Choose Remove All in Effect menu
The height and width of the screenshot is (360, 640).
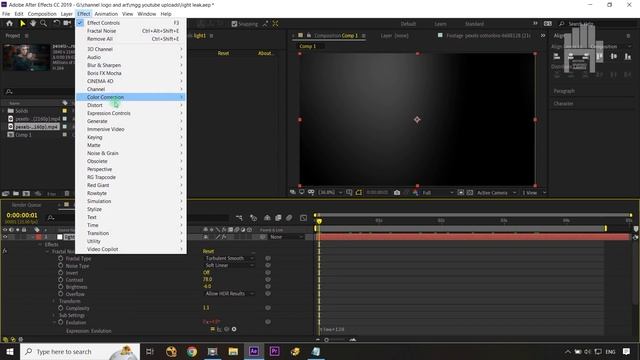pos(131,39)
